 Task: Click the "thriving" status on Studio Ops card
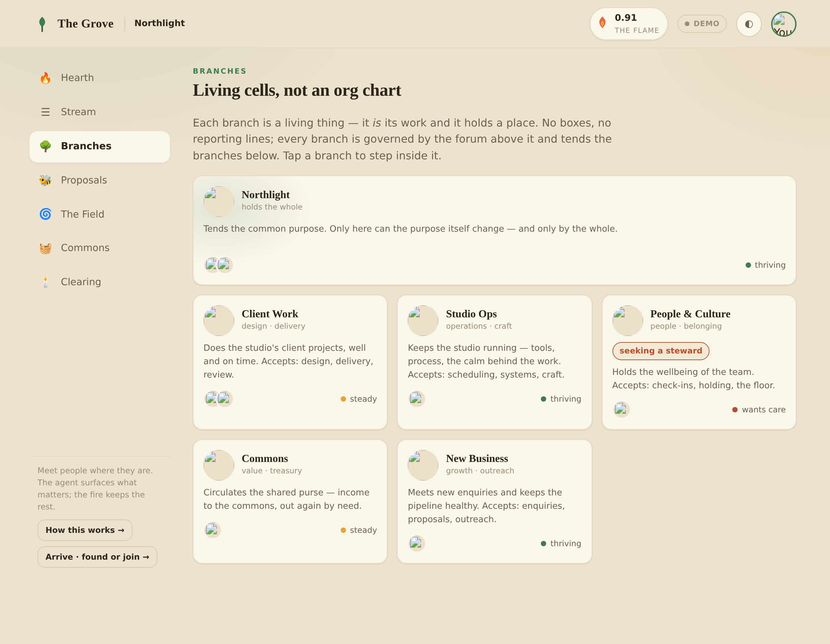click(561, 399)
